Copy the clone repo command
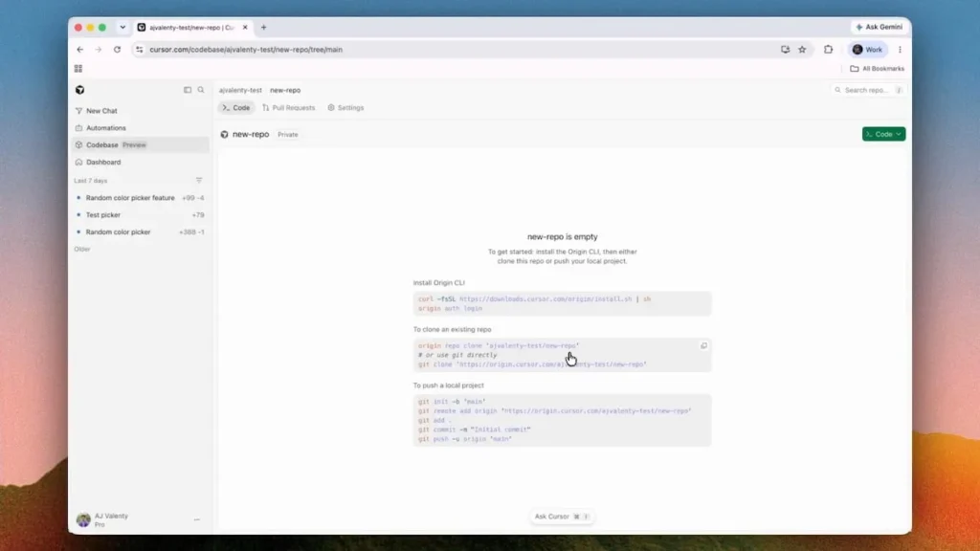Image resolution: width=980 pixels, height=551 pixels. click(703, 345)
